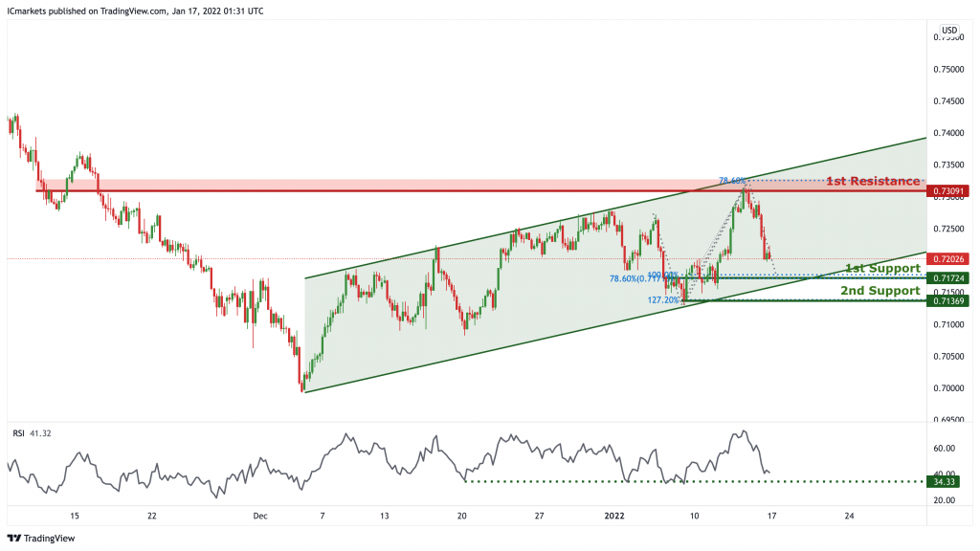Click the 127.20% Fibonacci extension label
980x551 pixels.
[x=663, y=299]
